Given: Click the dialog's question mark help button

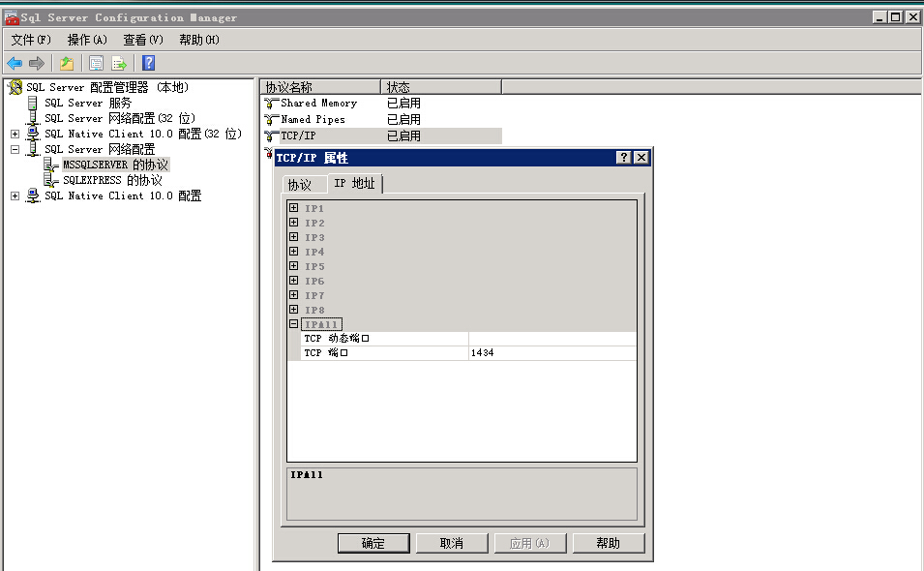Looking at the screenshot, I should tap(623, 158).
